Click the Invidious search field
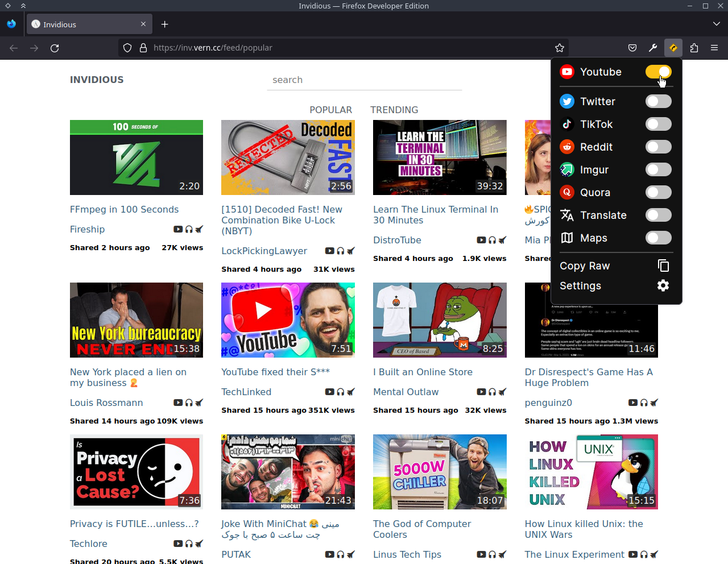 (x=365, y=80)
